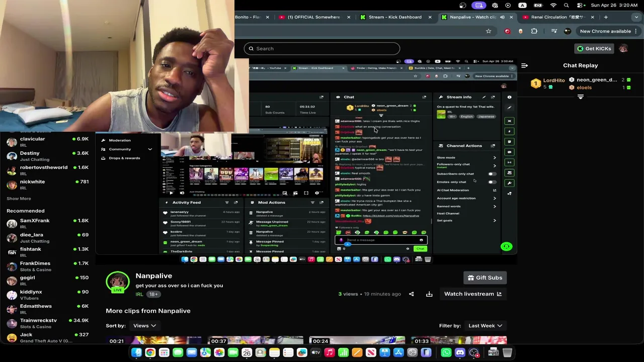644x362 pixels.
Task: Open Finder from the Dock
Action: [x=136, y=353]
